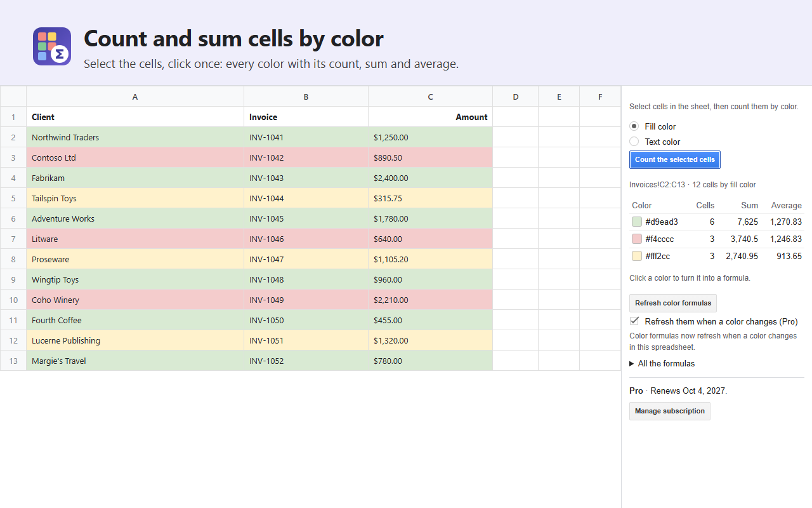Image resolution: width=812 pixels, height=508 pixels.
Task: Click amount cell $960.00
Action: 430,279
